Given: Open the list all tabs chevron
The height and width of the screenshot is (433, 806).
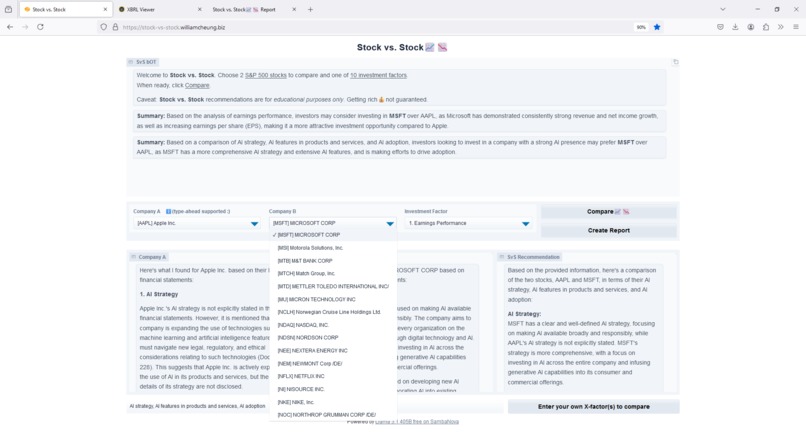Looking at the screenshot, I should [x=723, y=9].
